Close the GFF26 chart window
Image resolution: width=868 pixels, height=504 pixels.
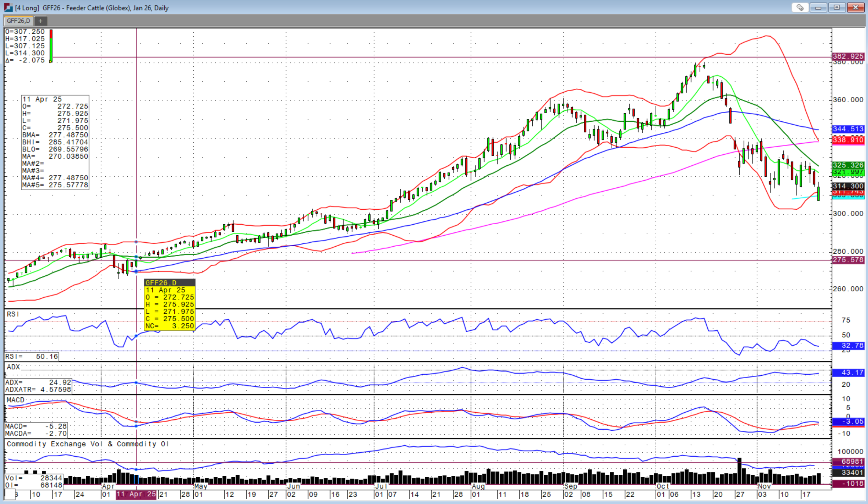point(856,7)
